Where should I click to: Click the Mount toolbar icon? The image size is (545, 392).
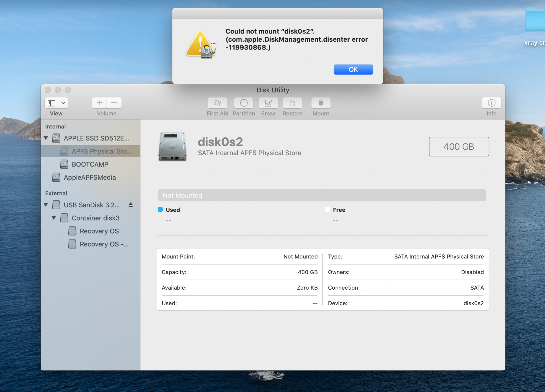[321, 103]
